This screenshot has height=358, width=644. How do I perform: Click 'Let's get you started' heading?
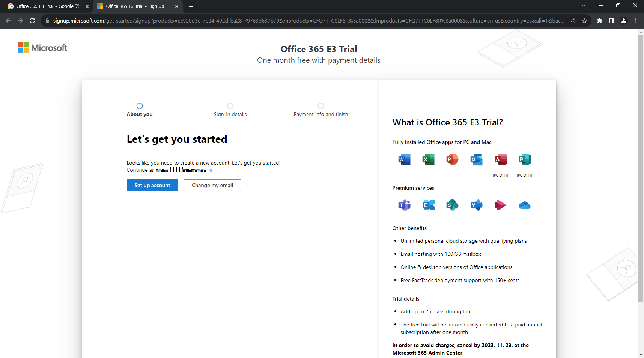(177, 139)
